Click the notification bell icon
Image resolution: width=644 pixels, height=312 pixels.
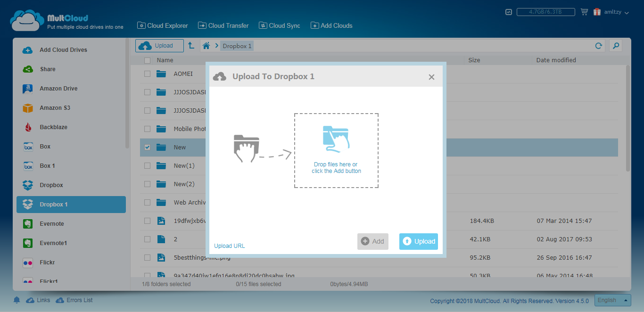(x=17, y=300)
